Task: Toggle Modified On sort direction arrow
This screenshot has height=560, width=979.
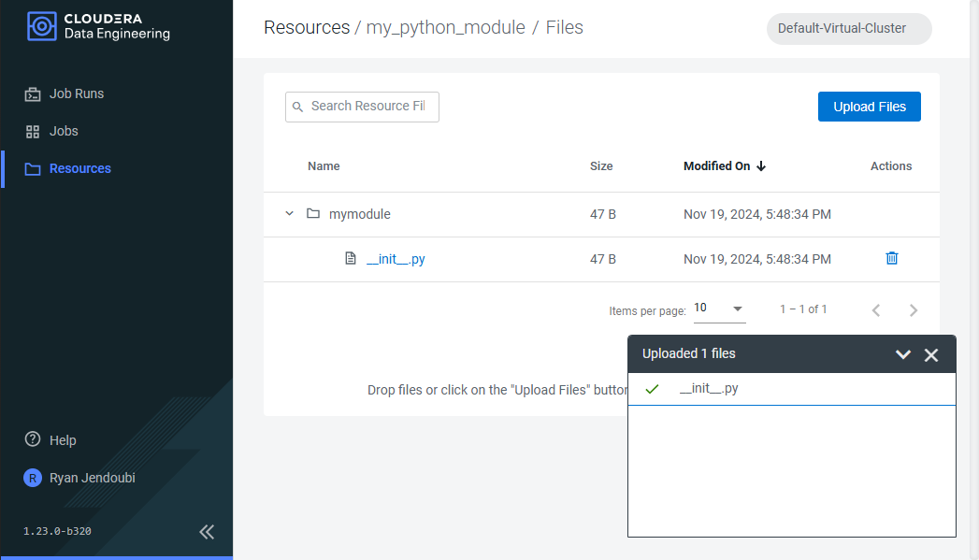Action: point(759,165)
